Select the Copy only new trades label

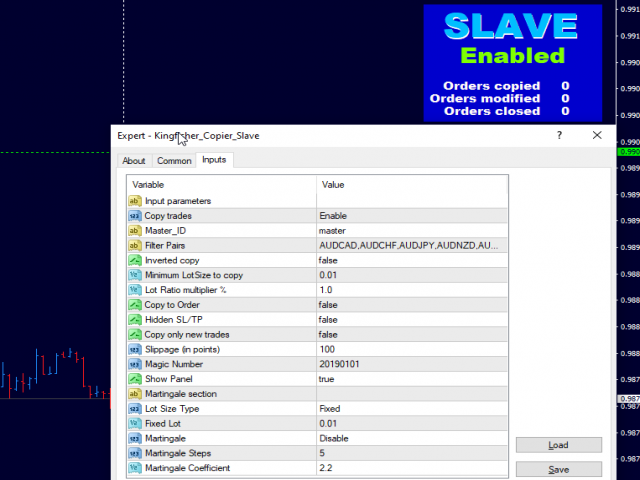(187, 334)
